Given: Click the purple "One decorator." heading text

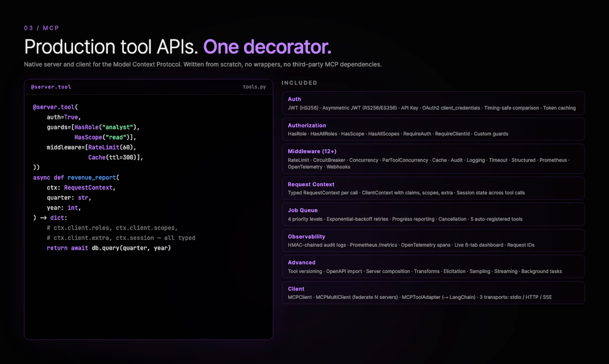Looking at the screenshot, I should pos(267,47).
